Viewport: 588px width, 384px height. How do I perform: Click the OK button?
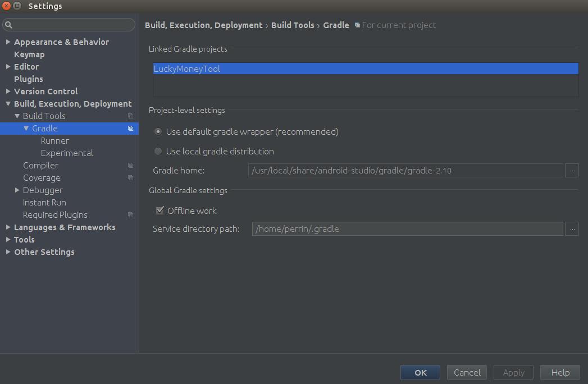[421, 372]
